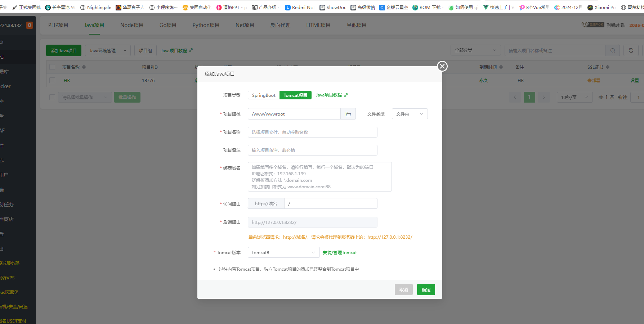
Task: Open the ShowDoc bookmark
Action: (x=332, y=7)
